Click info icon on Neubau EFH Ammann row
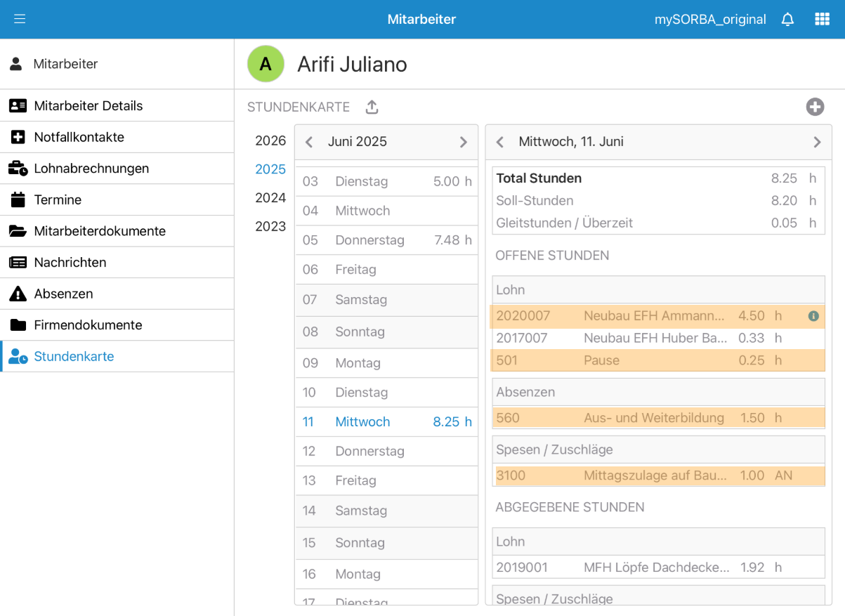This screenshot has width=845, height=616. pyautogui.click(x=813, y=316)
